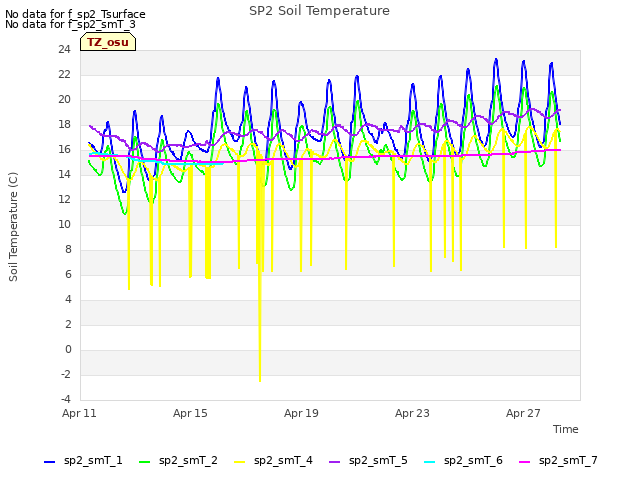Click the Apr 19 x-axis tick label

(301, 413)
